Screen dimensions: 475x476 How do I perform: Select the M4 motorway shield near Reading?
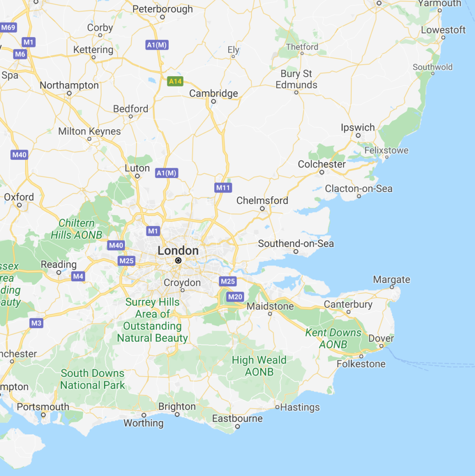tap(78, 276)
